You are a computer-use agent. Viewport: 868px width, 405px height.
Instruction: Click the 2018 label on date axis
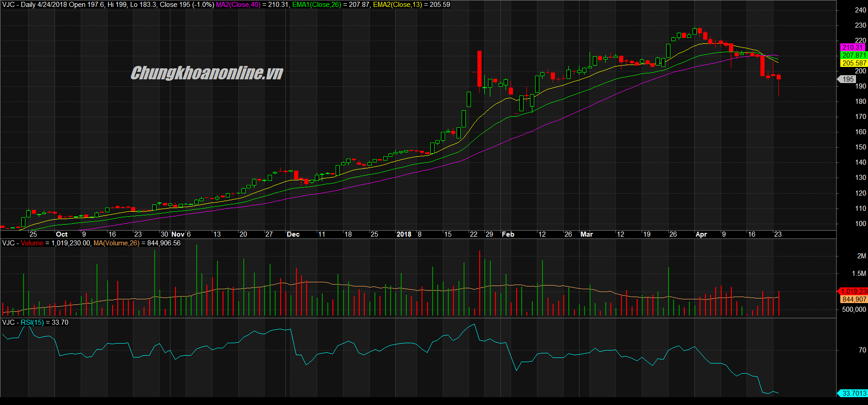click(x=404, y=234)
